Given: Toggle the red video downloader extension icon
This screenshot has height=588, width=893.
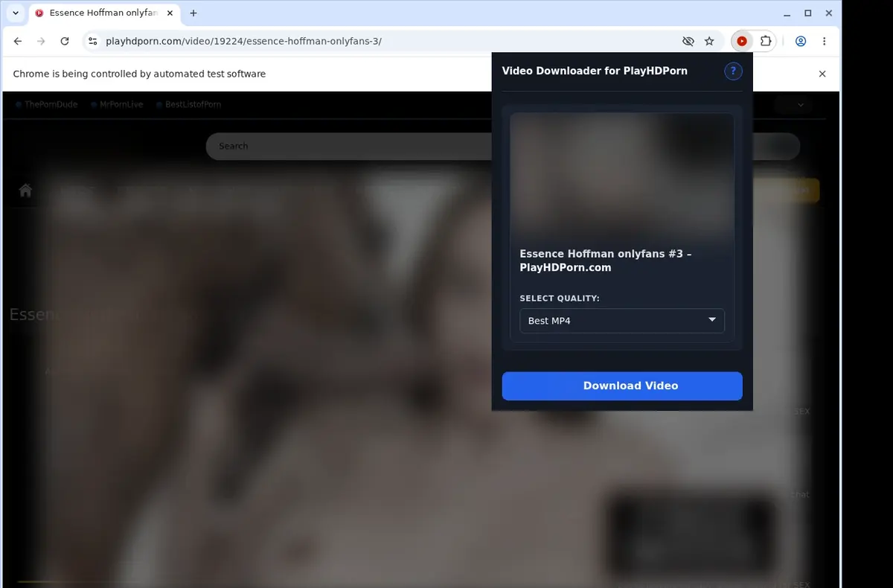Looking at the screenshot, I should pyautogui.click(x=742, y=42).
